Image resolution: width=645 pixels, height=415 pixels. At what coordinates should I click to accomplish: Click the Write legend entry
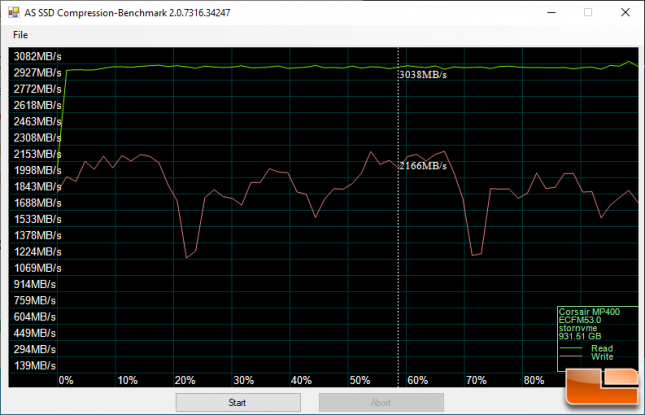click(602, 357)
